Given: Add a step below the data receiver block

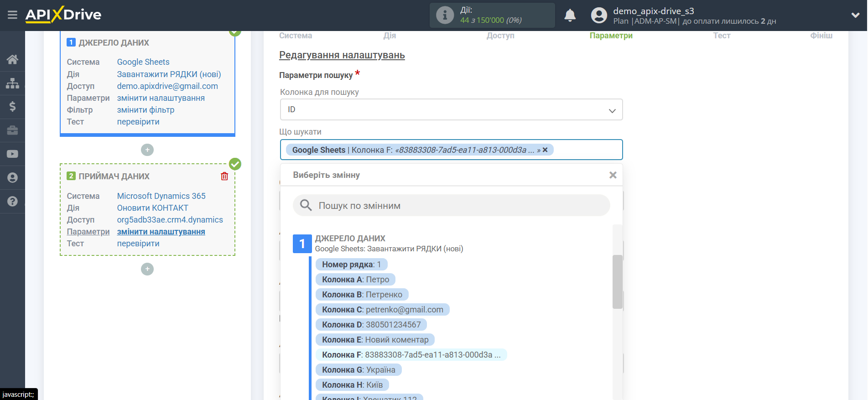Looking at the screenshot, I should point(147,269).
